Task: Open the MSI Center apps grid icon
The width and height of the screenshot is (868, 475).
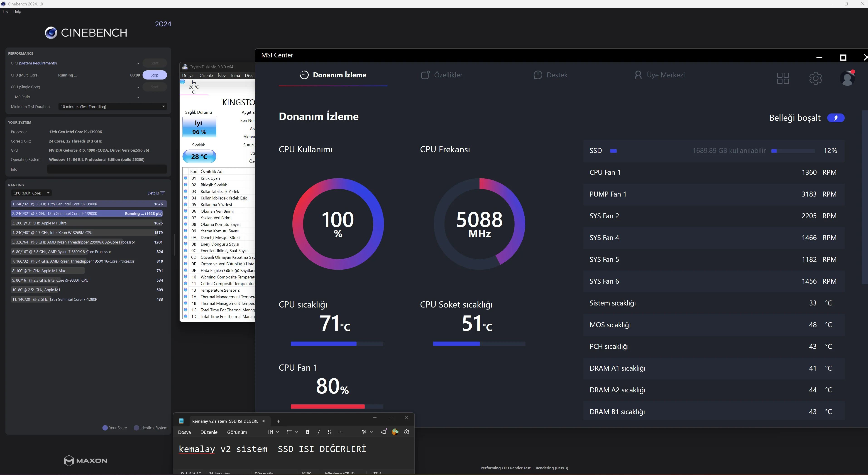Action: [783, 78]
